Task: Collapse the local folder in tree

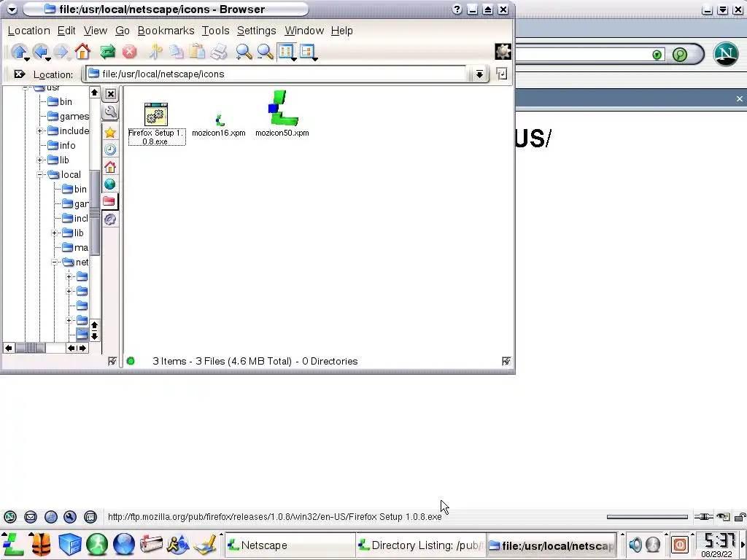Action: coord(40,175)
